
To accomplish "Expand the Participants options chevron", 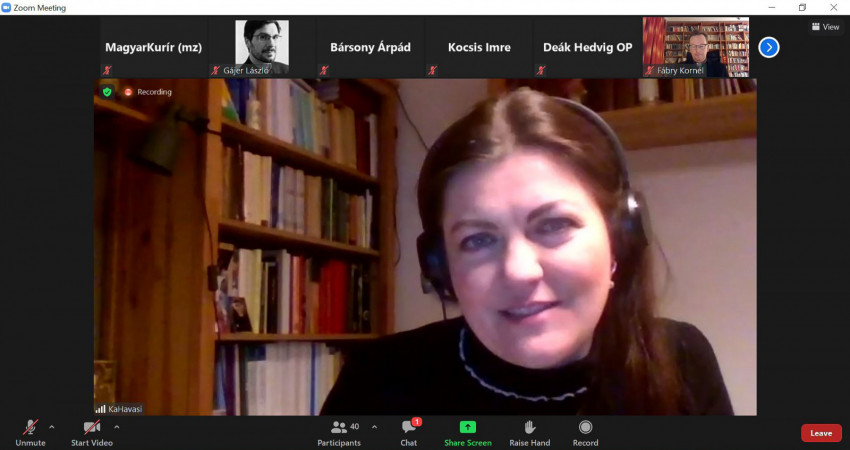I will tap(374, 427).
